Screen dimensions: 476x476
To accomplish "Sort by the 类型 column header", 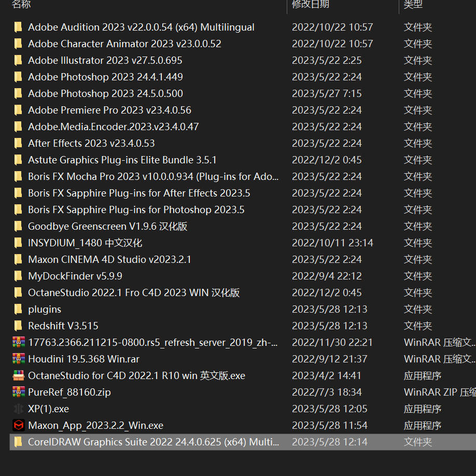I will [413, 5].
